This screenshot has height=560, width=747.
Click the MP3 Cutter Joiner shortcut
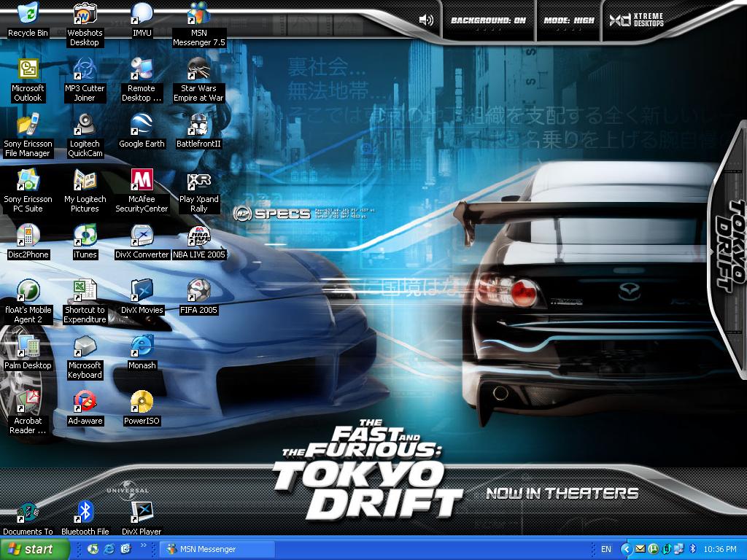click(x=85, y=80)
